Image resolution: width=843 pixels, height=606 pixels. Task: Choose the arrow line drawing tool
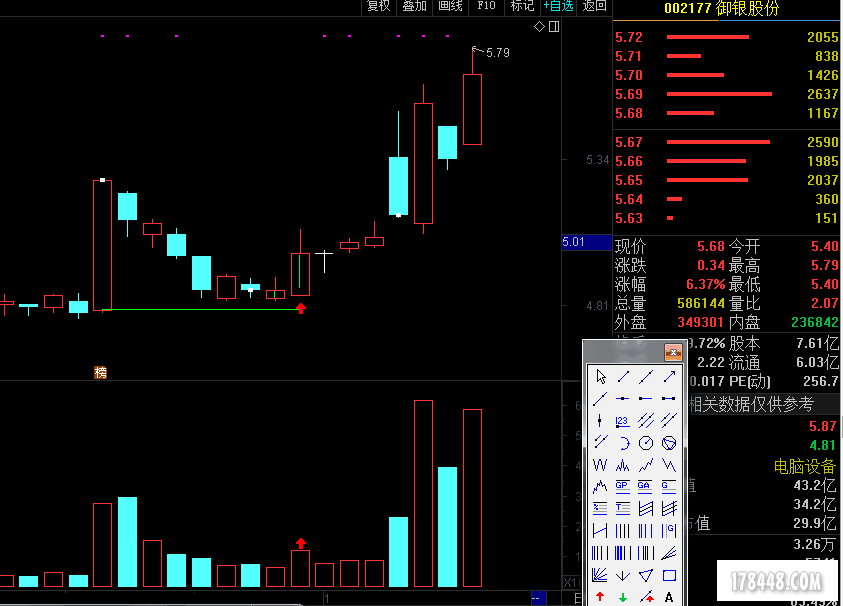669,377
